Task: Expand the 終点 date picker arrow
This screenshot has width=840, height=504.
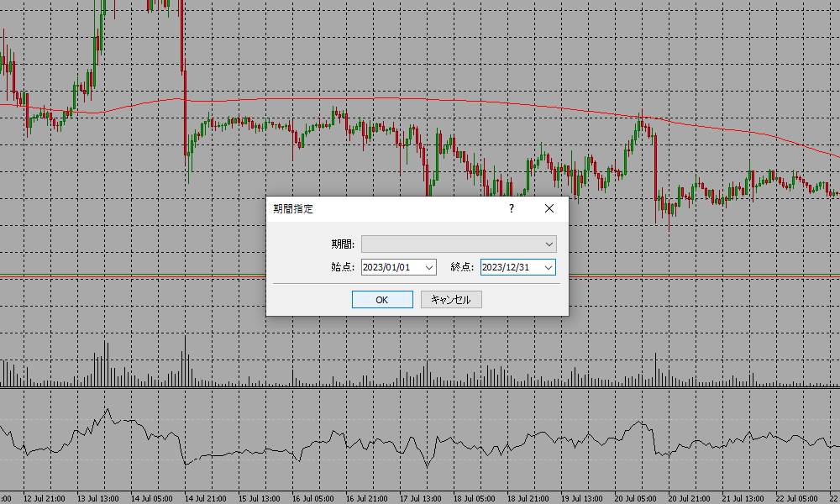Action: (549, 267)
